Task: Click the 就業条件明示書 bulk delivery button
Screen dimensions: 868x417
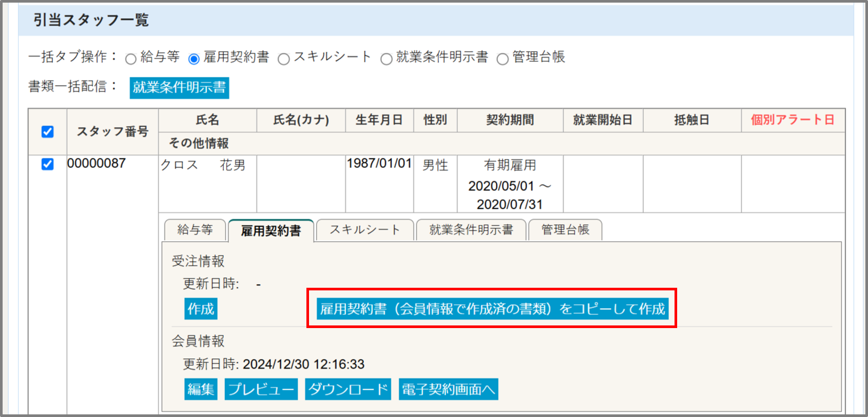Action: (179, 87)
